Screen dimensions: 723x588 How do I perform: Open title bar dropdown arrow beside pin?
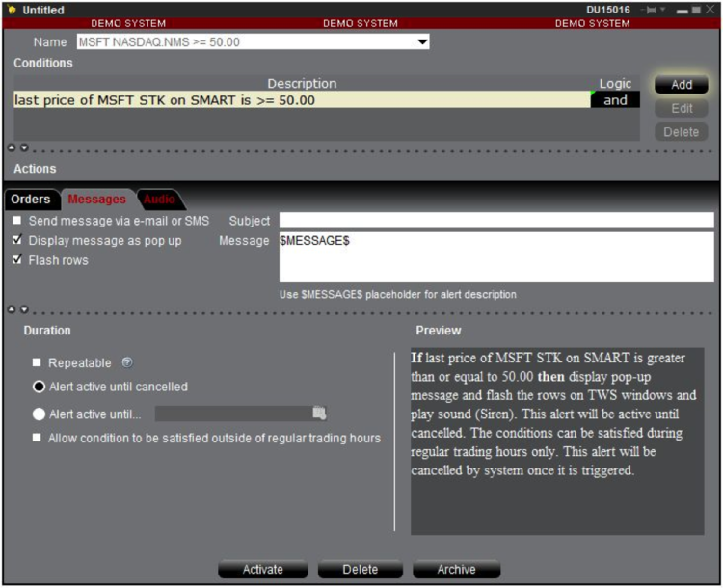tap(662, 10)
